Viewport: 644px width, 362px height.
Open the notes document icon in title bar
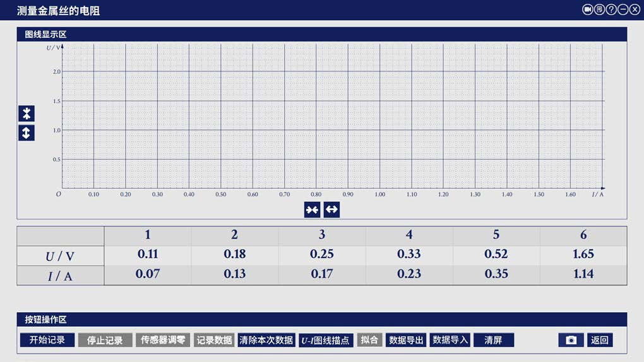[599, 9]
